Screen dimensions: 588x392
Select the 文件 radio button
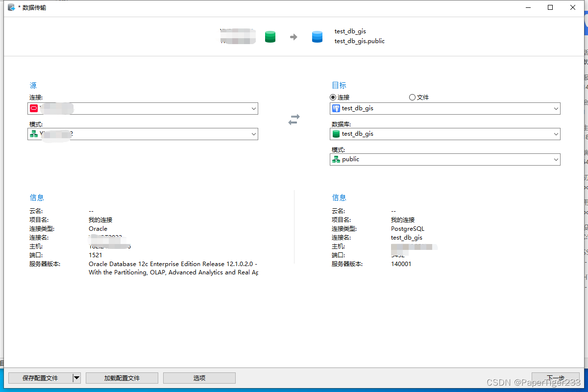point(412,97)
